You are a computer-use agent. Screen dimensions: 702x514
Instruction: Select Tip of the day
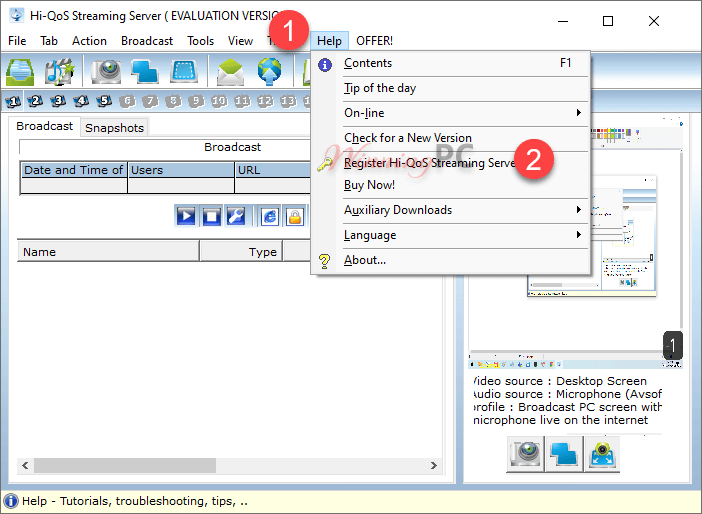click(451, 88)
